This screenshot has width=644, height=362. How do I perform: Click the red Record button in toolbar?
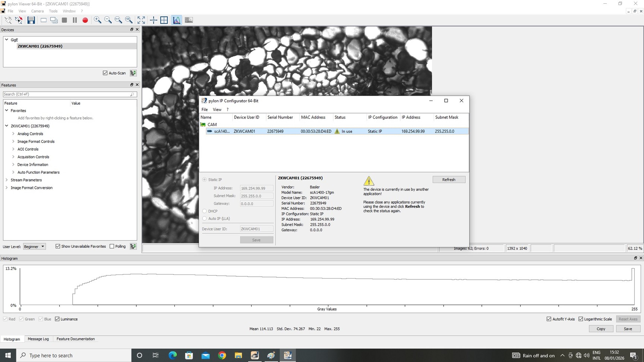[85, 20]
